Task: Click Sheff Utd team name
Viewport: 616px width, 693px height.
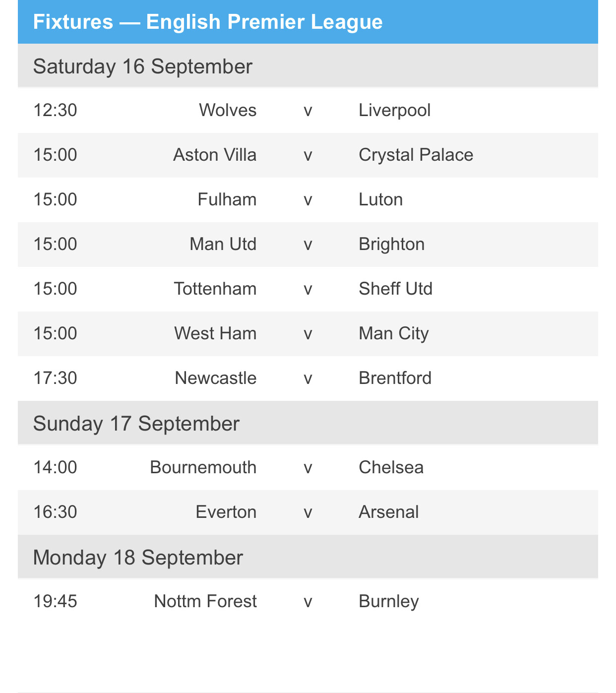Action: [395, 289]
